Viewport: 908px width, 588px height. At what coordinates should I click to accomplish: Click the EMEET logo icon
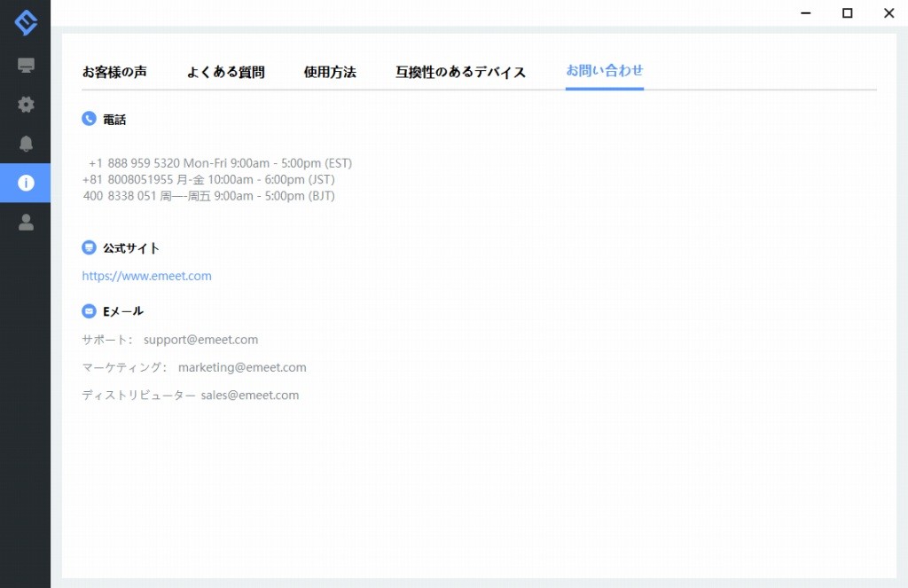click(x=26, y=22)
